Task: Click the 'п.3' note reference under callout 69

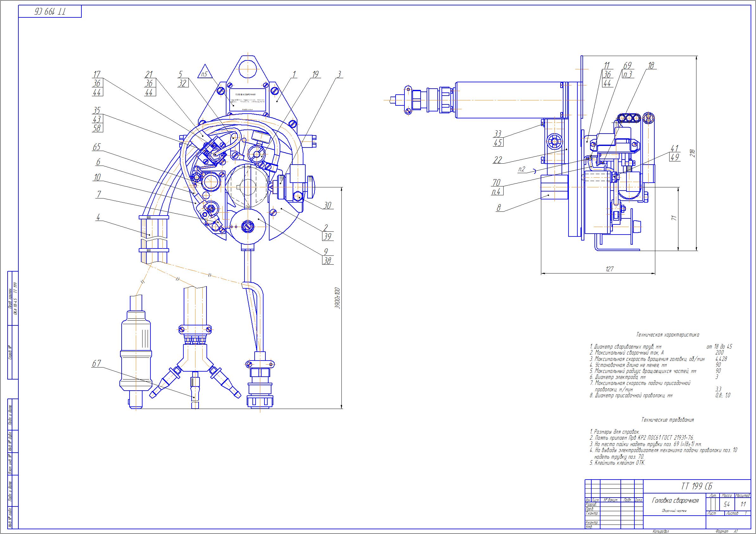Action: pyautogui.click(x=628, y=75)
